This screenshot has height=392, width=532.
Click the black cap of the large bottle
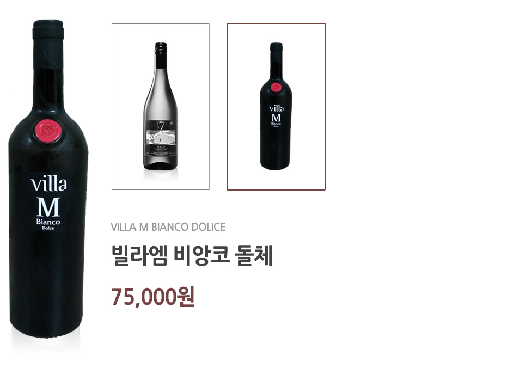[x=48, y=29]
